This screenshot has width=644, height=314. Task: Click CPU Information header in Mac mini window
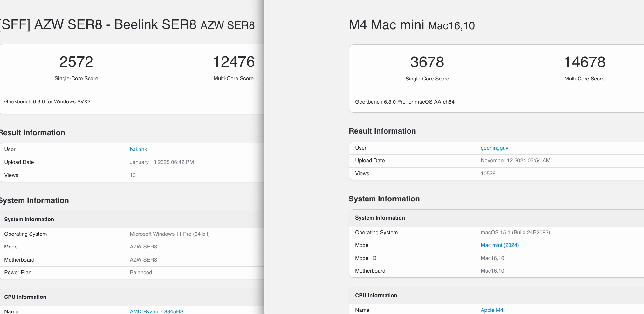click(x=376, y=295)
